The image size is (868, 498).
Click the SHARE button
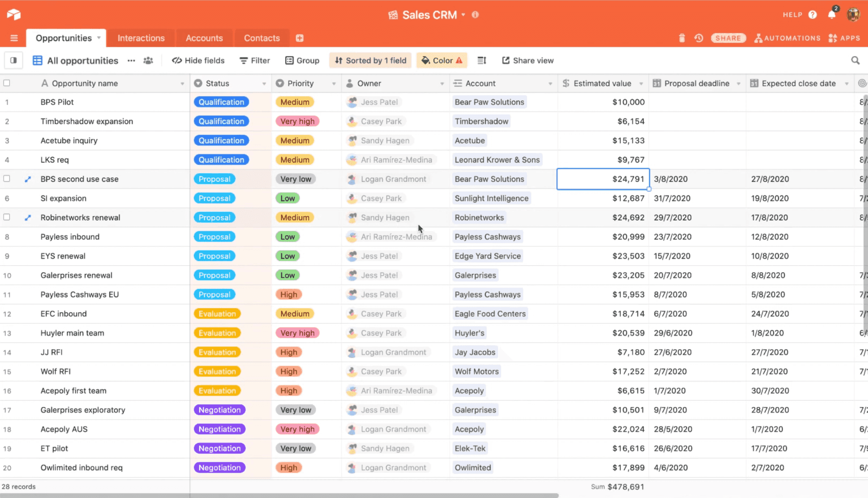pos(728,38)
